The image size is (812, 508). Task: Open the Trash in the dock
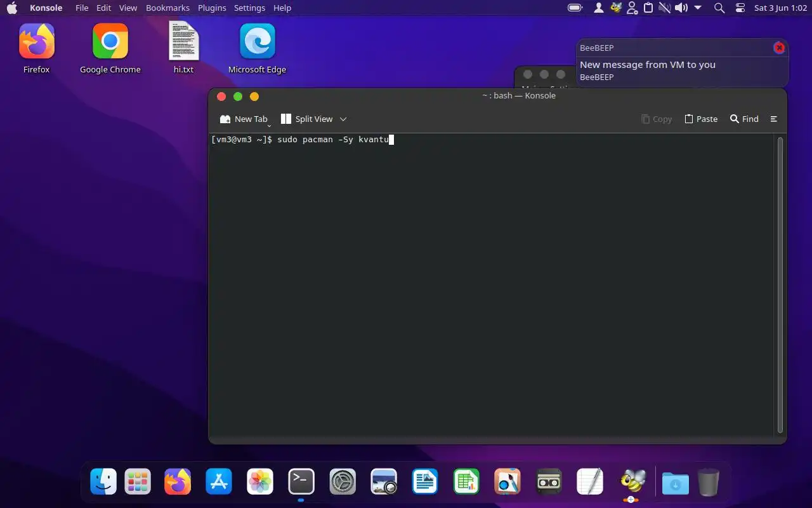[x=709, y=482]
